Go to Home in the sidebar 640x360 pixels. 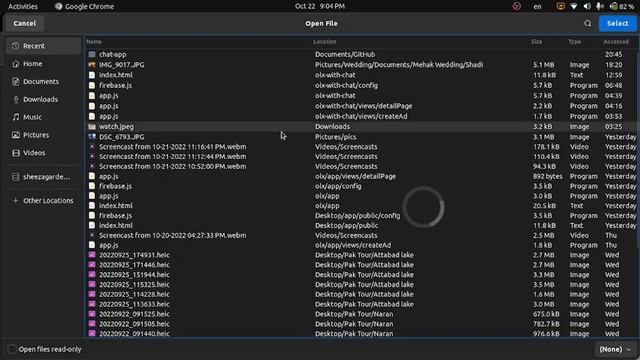[x=43, y=64]
